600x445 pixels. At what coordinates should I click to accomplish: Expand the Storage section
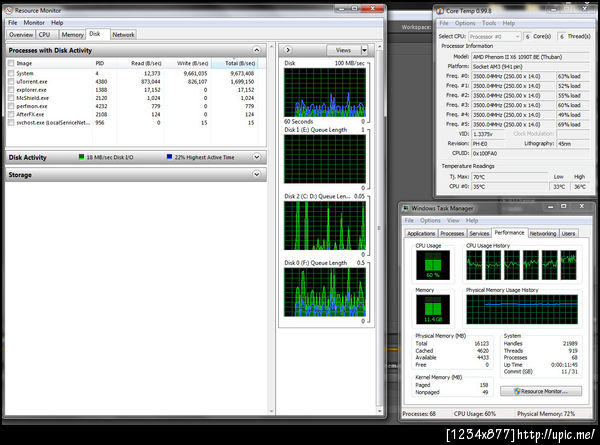258,174
